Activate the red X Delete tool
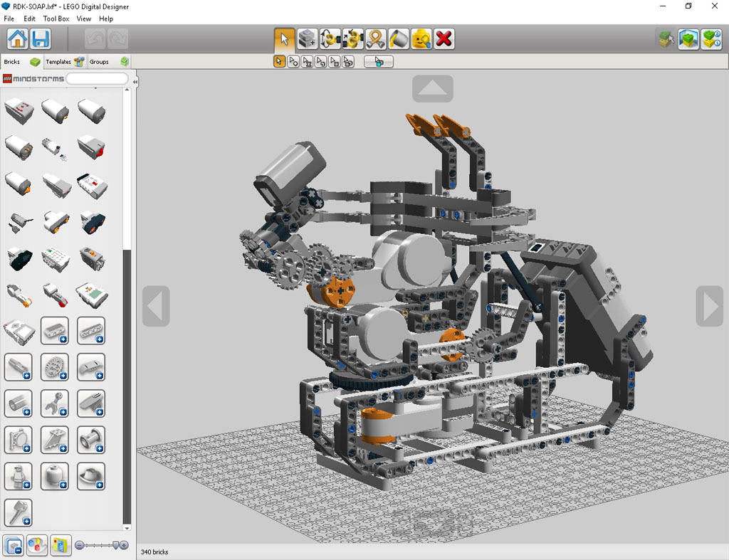The height and width of the screenshot is (560, 729). 444,38
